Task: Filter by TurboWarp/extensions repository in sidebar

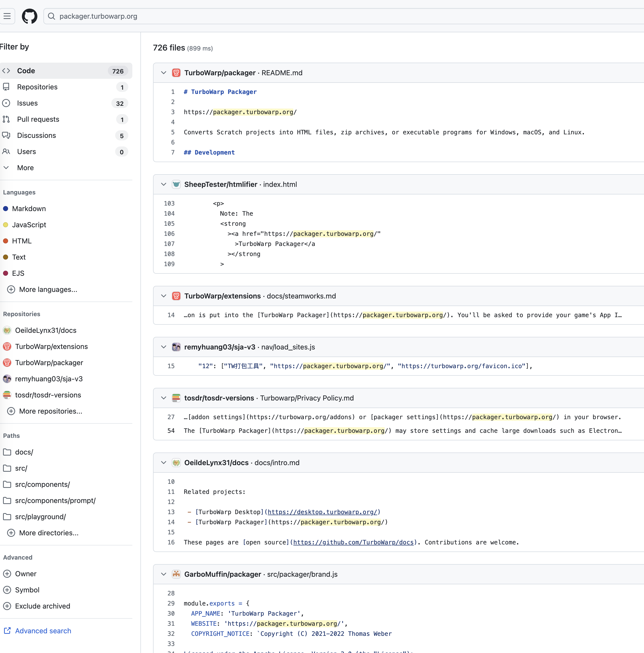Action: coord(45,346)
